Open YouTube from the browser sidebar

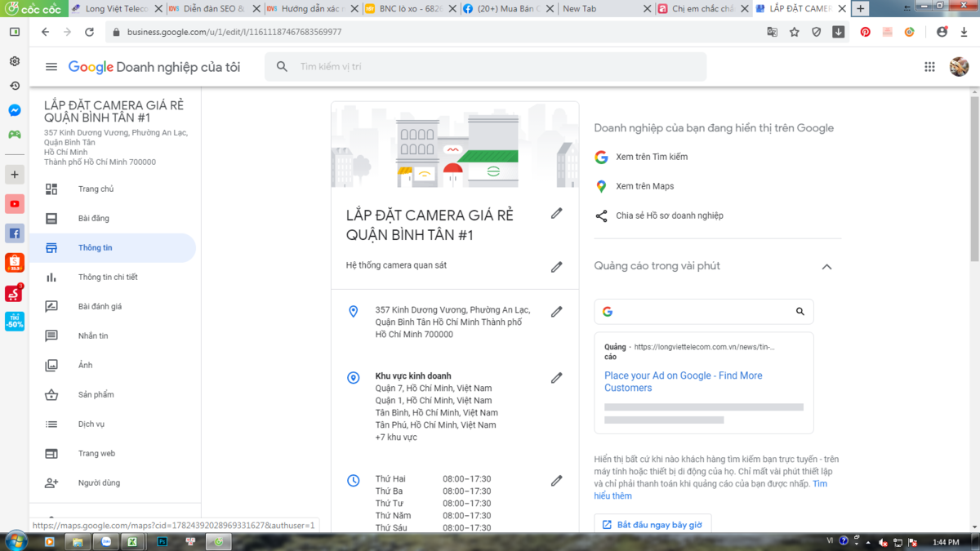pos(15,204)
